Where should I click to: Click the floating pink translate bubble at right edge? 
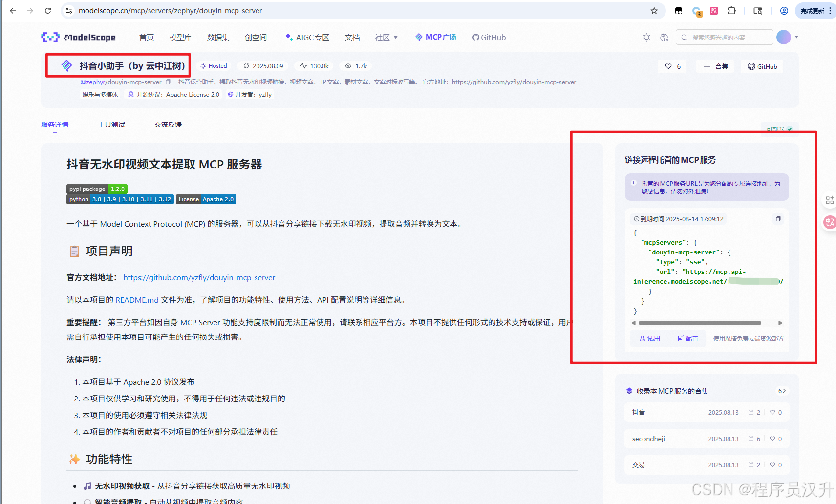[x=830, y=223]
